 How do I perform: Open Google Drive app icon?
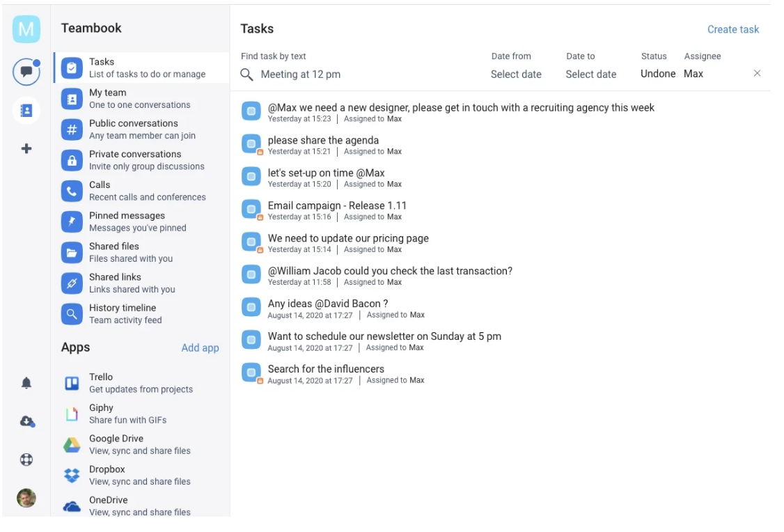[x=72, y=444]
